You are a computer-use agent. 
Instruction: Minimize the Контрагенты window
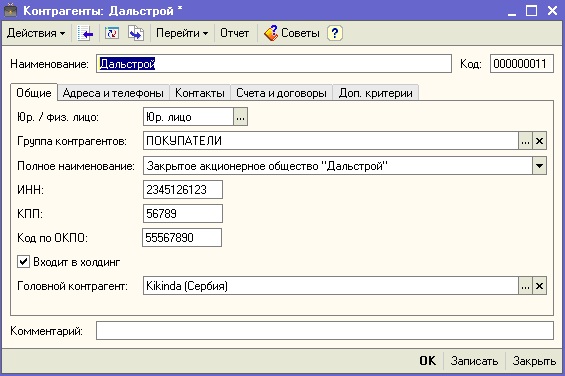click(x=512, y=11)
